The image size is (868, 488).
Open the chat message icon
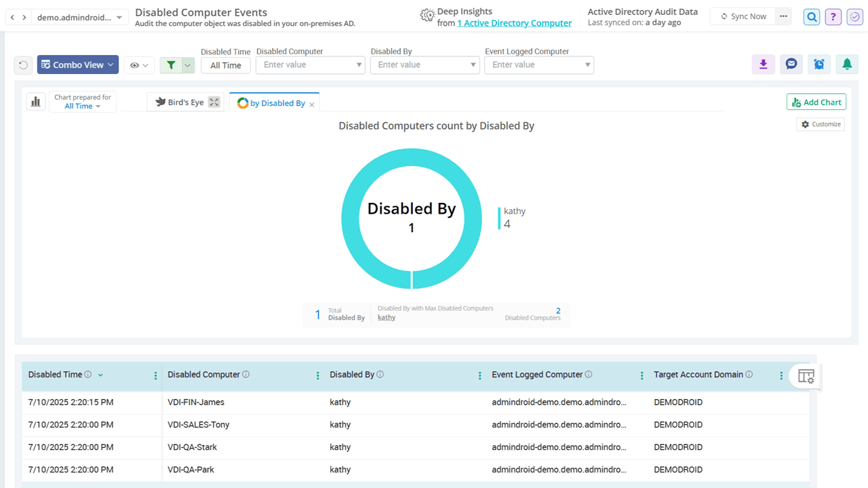click(791, 64)
